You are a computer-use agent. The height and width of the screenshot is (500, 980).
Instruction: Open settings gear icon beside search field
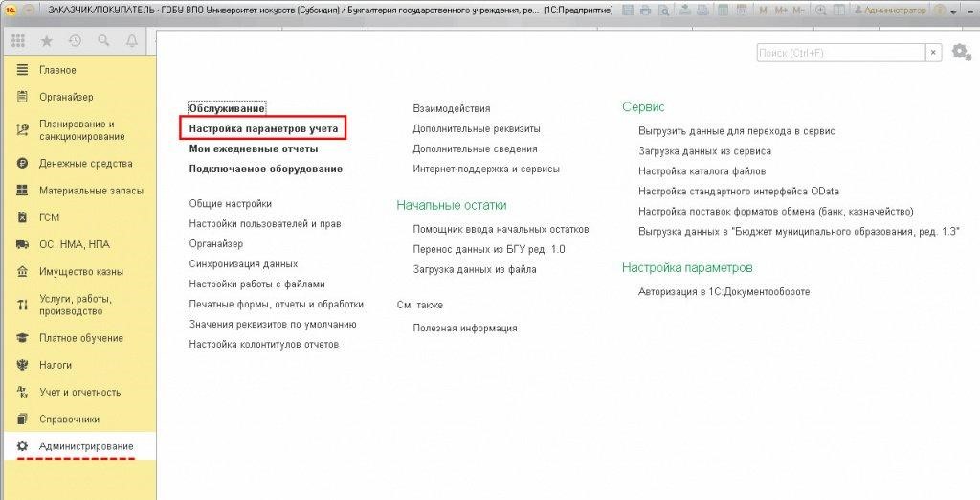click(961, 52)
